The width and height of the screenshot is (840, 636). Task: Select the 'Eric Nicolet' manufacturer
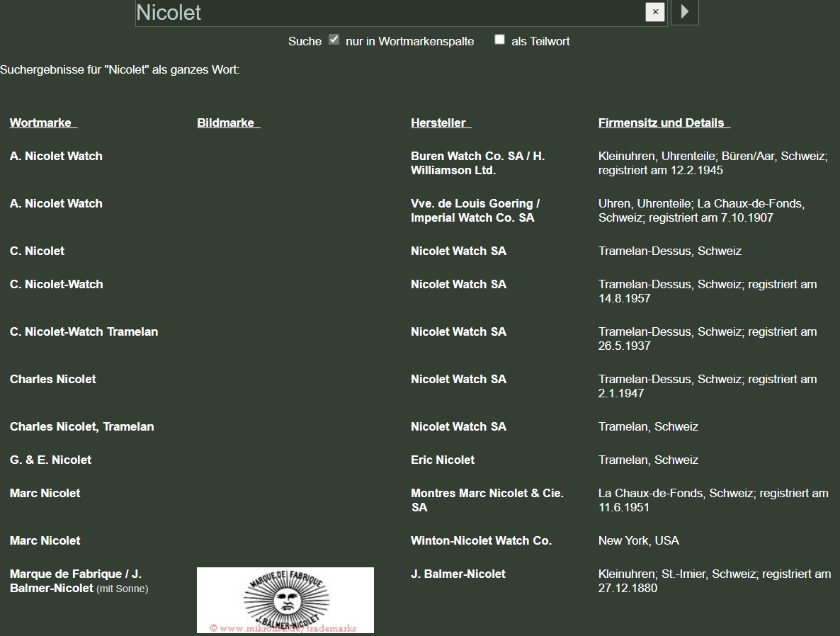click(443, 460)
